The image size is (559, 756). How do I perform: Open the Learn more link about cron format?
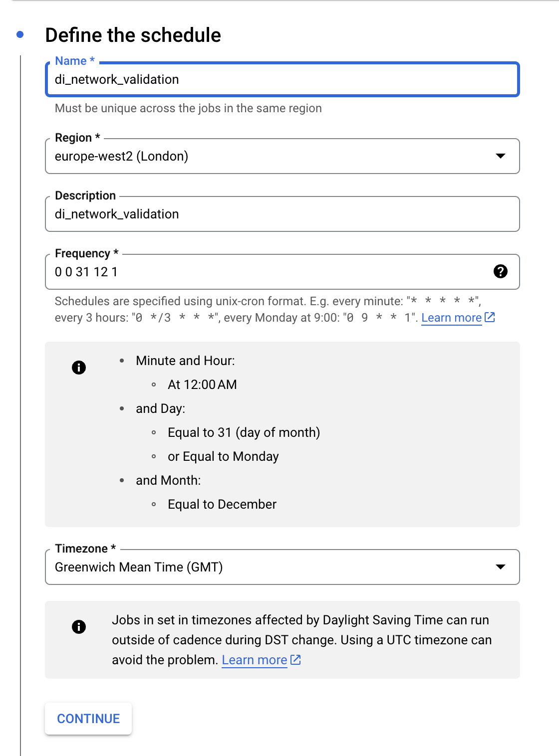(452, 318)
